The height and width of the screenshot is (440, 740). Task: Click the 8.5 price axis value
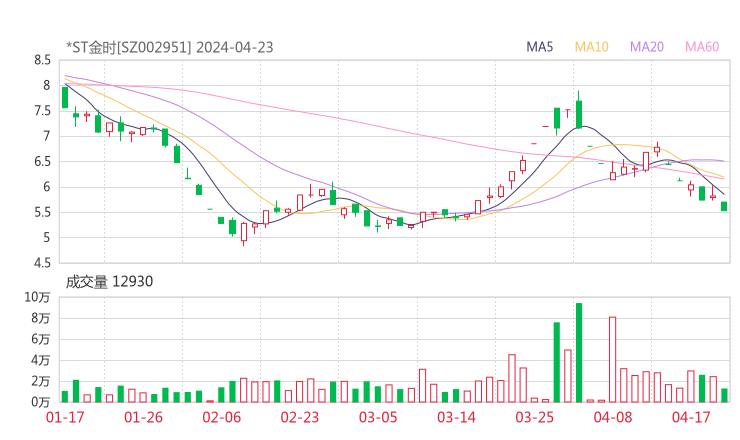[42, 60]
